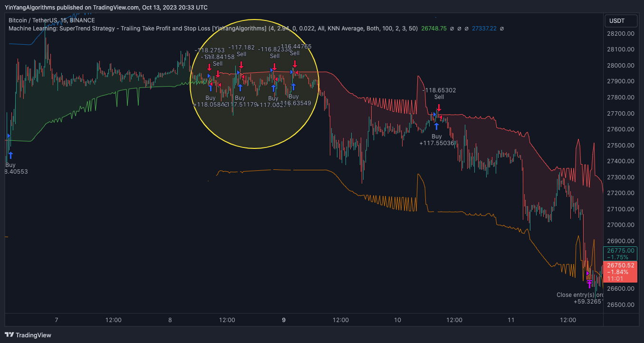This screenshot has height=343, width=644.
Task: Click the 28200.00 price axis label
Action: (x=621, y=34)
